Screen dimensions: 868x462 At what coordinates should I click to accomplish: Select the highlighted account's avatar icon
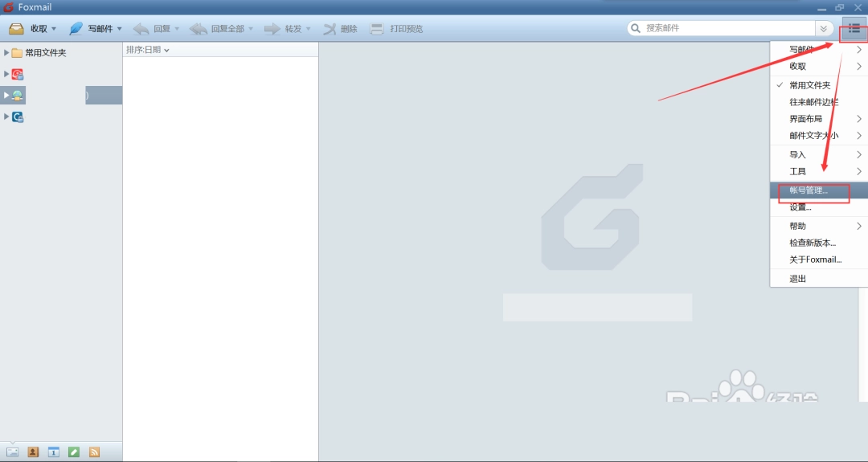(x=18, y=96)
